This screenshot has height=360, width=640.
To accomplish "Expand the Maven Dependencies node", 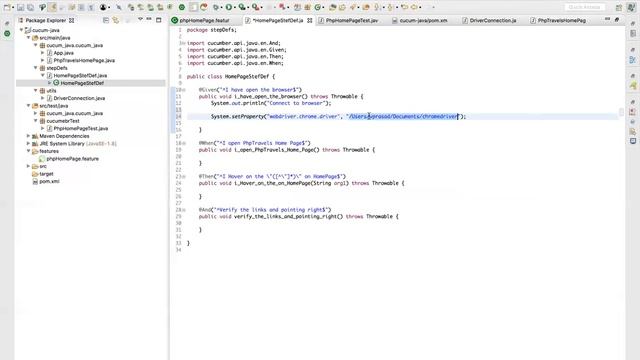I will point(28,136).
